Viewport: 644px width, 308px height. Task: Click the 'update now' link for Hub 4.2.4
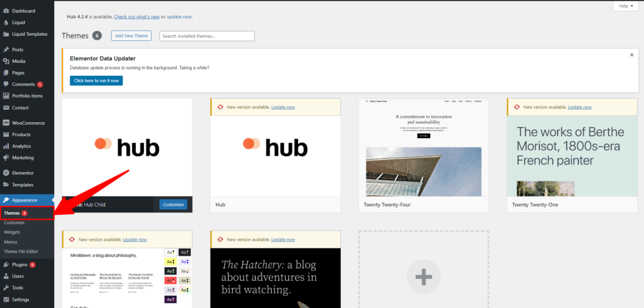tap(179, 17)
